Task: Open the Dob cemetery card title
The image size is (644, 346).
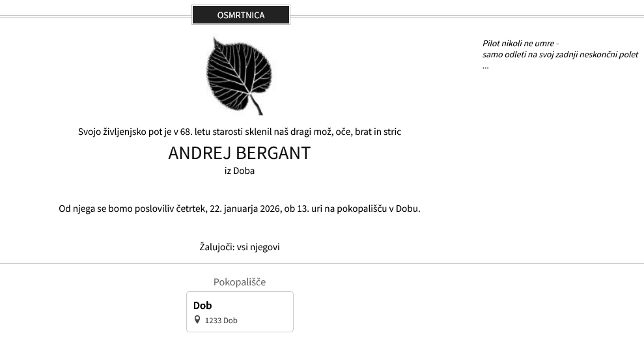Action: click(x=203, y=305)
